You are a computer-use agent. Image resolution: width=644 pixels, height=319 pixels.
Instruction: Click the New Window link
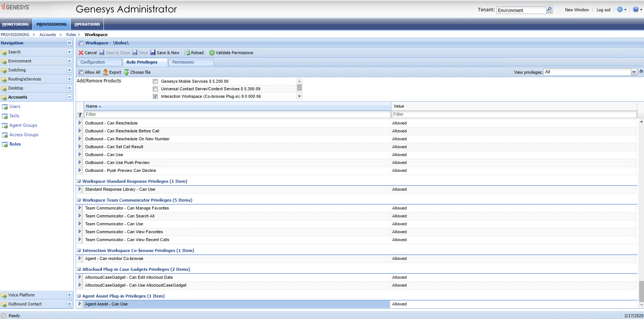click(x=577, y=10)
